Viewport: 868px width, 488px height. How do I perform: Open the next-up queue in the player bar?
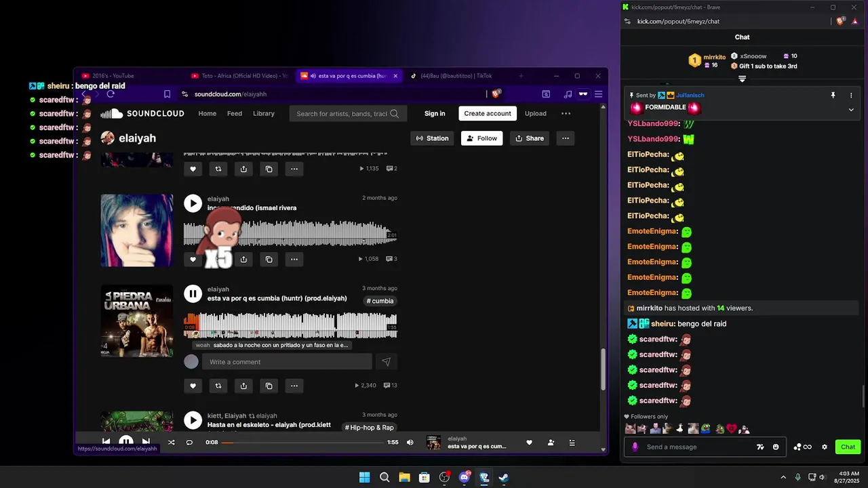pos(572,443)
